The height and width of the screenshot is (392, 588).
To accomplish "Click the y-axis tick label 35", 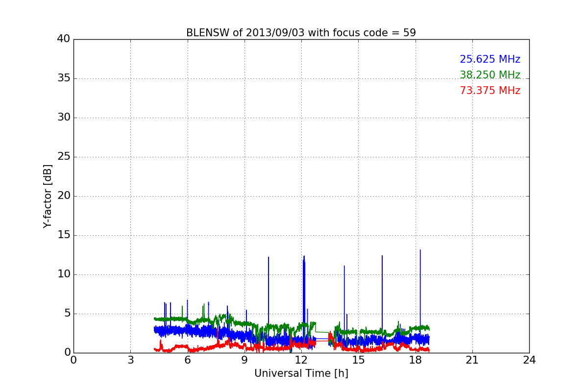I will (64, 78).
